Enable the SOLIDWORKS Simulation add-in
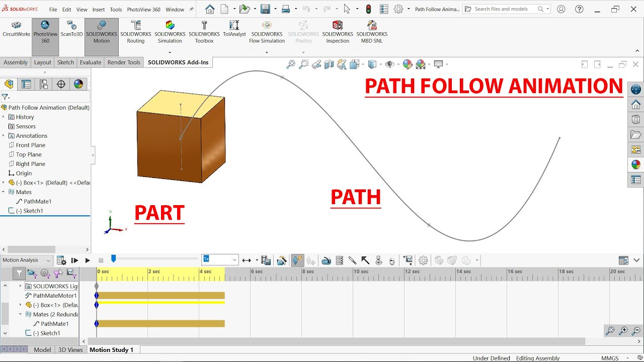 point(170,33)
